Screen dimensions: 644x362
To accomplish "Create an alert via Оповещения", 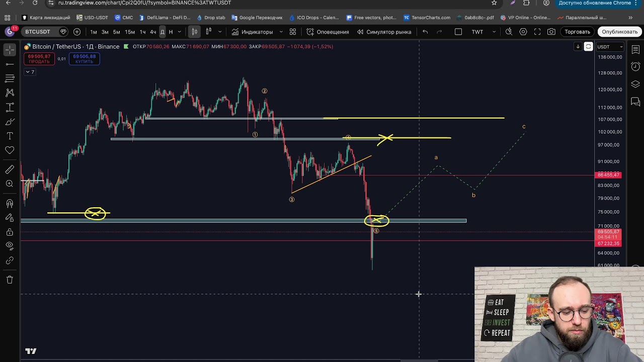I will tap(328, 32).
